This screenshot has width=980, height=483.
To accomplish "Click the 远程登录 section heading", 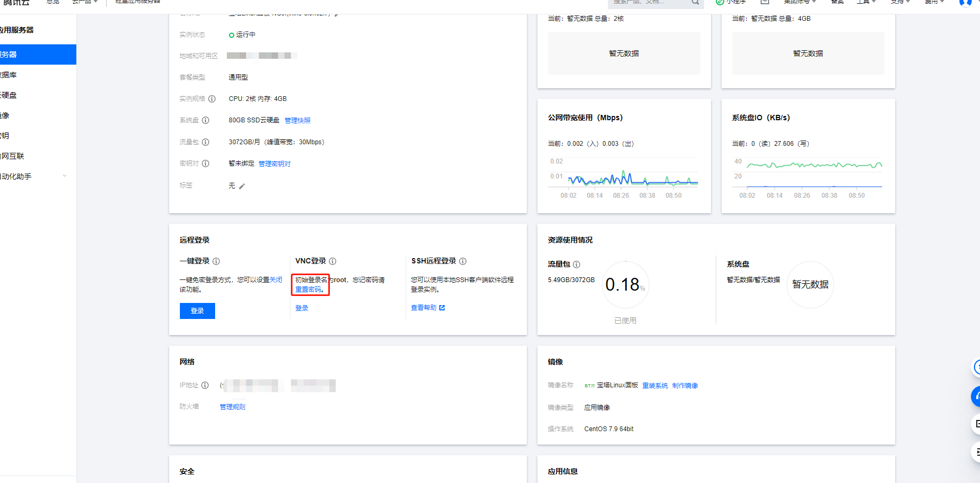I will [194, 240].
